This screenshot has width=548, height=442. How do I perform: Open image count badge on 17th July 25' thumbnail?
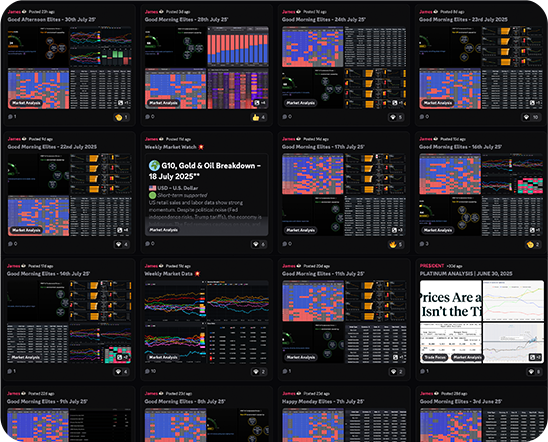point(398,230)
